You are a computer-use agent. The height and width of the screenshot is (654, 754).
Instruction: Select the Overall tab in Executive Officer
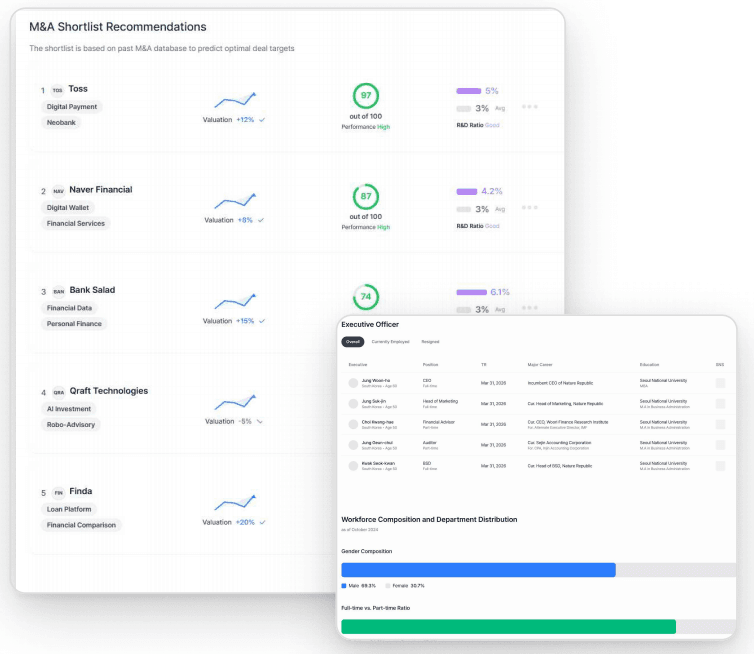click(352, 341)
